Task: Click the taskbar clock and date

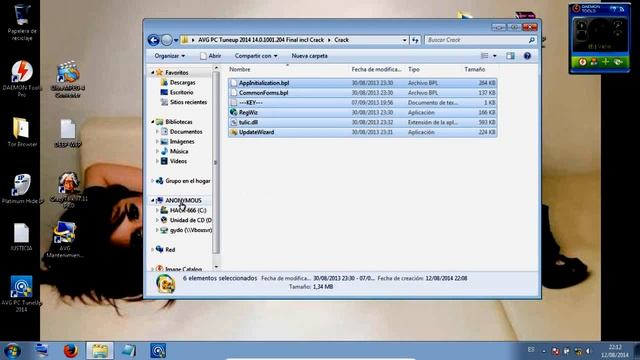Action: pyautogui.click(x=615, y=351)
